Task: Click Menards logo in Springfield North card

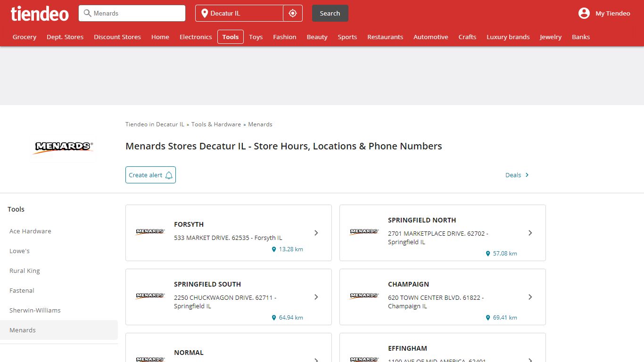Action: 364,231
